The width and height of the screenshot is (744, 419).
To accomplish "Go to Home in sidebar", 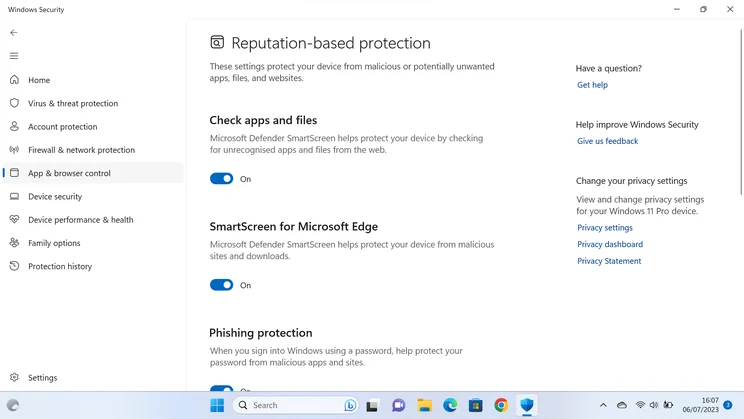I will pyautogui.click(x=93, y=80).
